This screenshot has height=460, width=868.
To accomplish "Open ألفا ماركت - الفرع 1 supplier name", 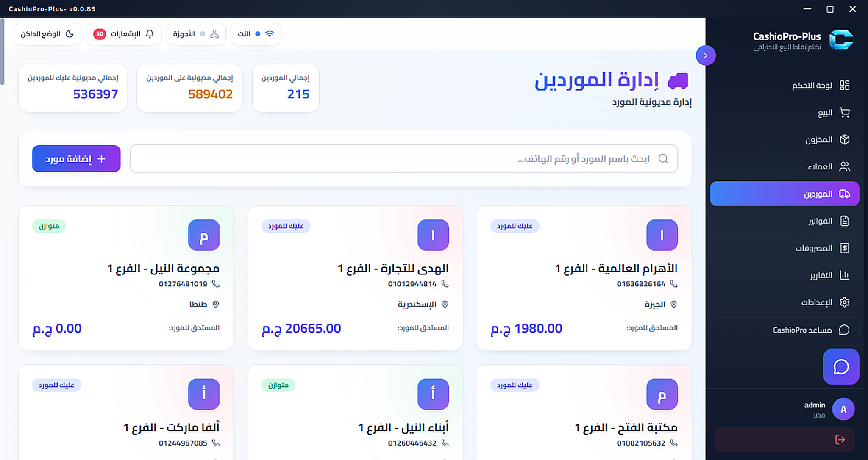I will click(171, 428).
